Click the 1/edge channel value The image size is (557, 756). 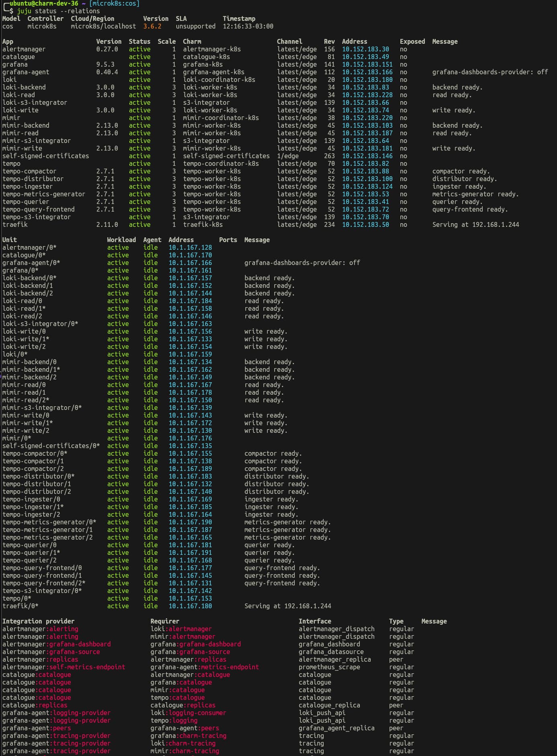pos(288,156)
